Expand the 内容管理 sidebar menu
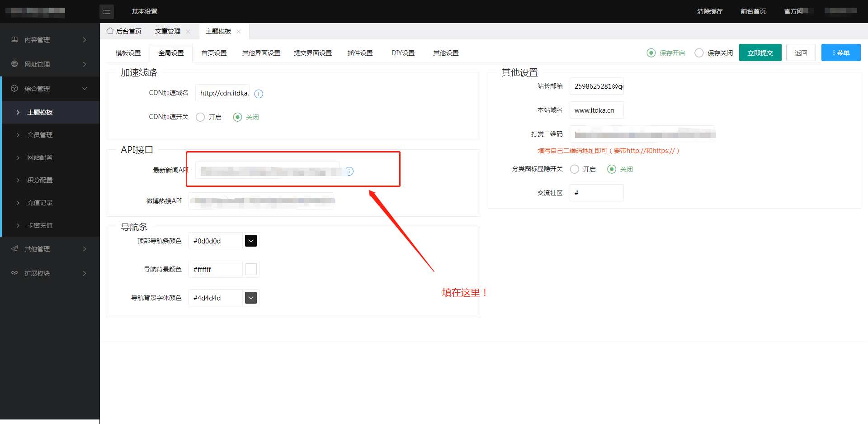This screenshot has height=424, width=868. tap(50, 40)
